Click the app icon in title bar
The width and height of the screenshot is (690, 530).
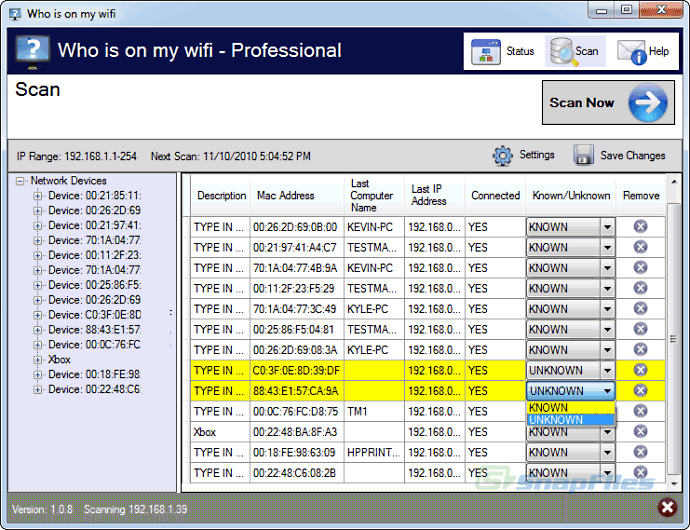[15, 14]
